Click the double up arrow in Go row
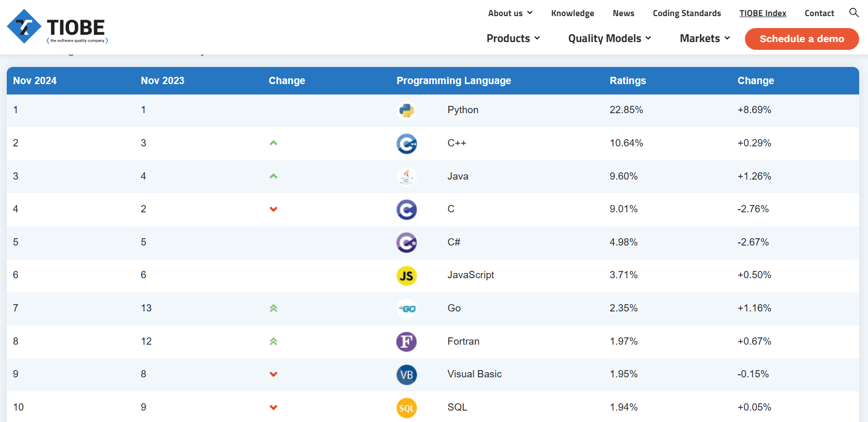The height and width of the screenshot is (422, 868). (x=274, y=308)
